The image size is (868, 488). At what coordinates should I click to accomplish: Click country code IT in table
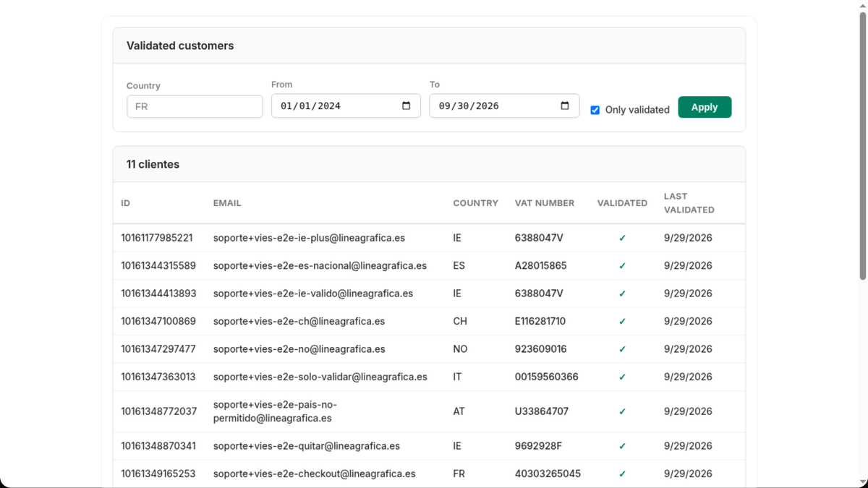[457, 377]
